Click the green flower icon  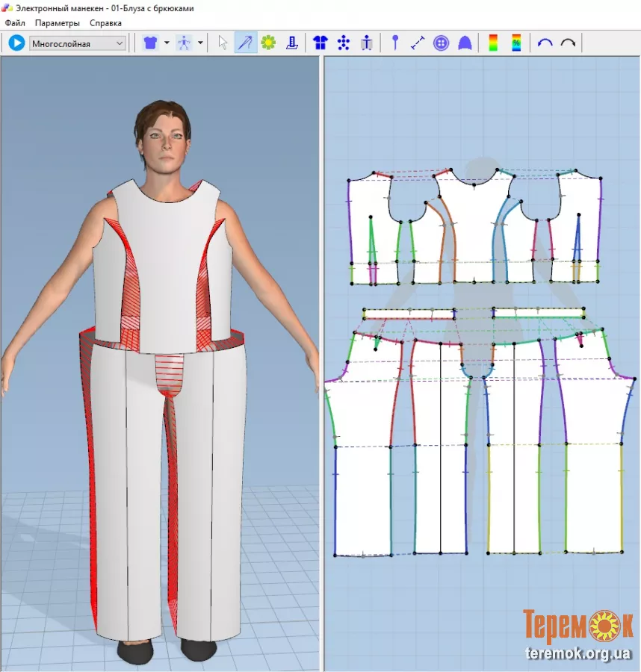(268, 43)
